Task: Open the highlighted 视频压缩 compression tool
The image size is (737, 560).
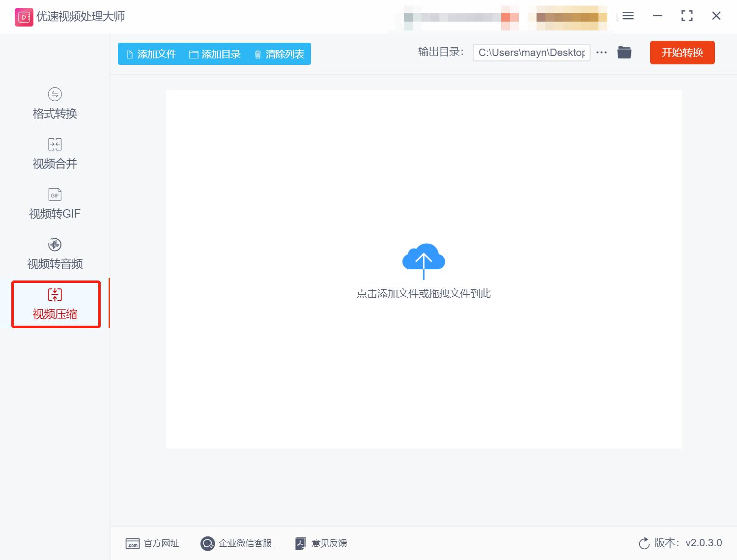Action: pos(55,304)
